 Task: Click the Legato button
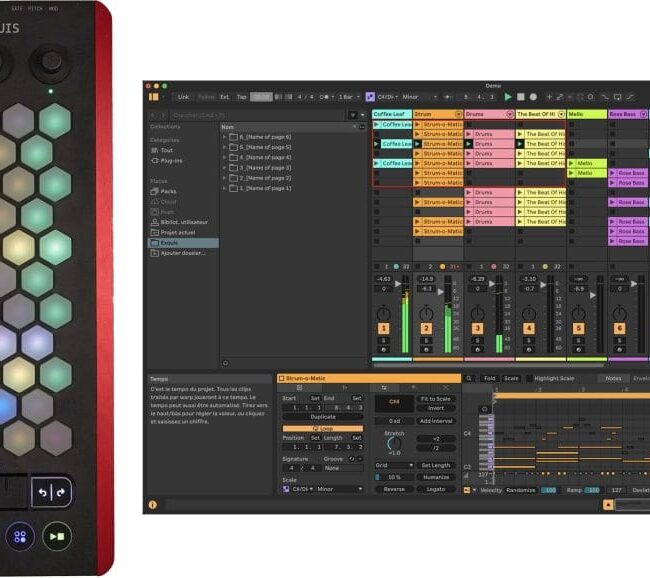436,489
